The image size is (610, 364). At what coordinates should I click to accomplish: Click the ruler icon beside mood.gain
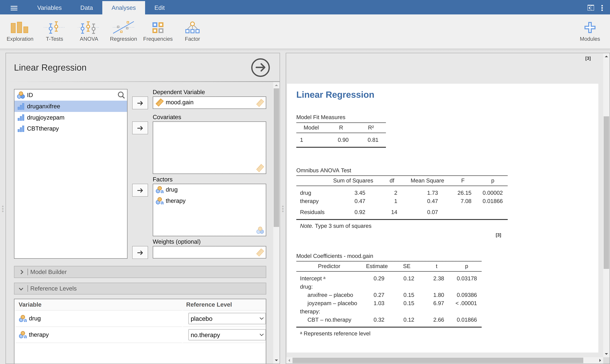(159, 102)
